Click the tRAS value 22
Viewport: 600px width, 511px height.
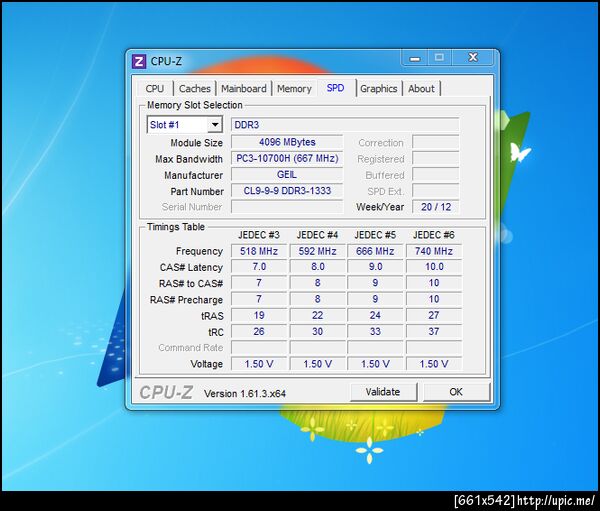click(317, 315)
